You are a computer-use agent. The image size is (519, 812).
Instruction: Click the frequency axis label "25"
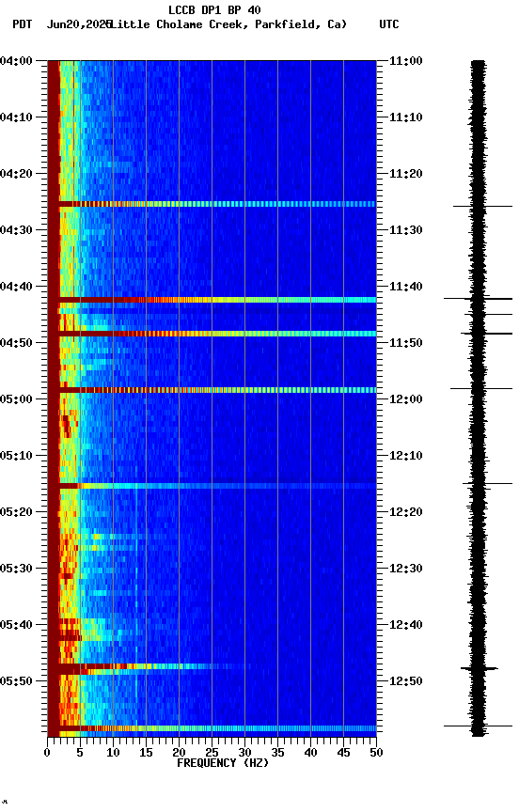[x=212, y=753]
